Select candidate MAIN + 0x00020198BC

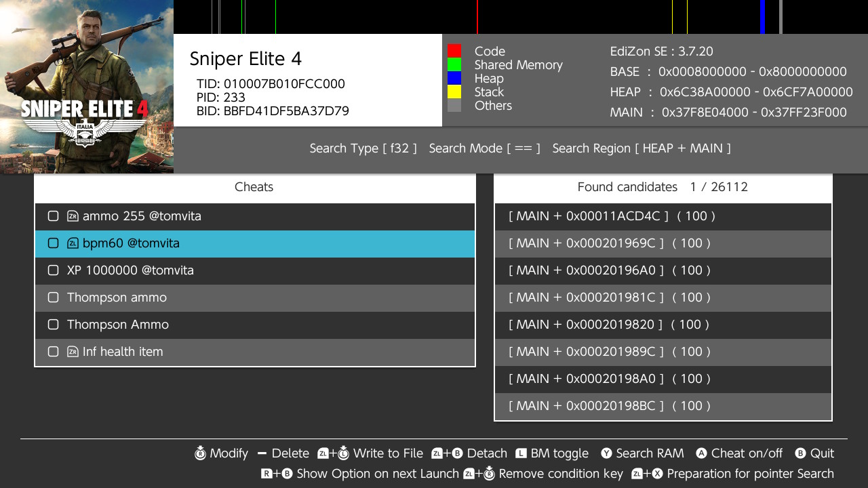pyautogui.click(x=663, y=406)
